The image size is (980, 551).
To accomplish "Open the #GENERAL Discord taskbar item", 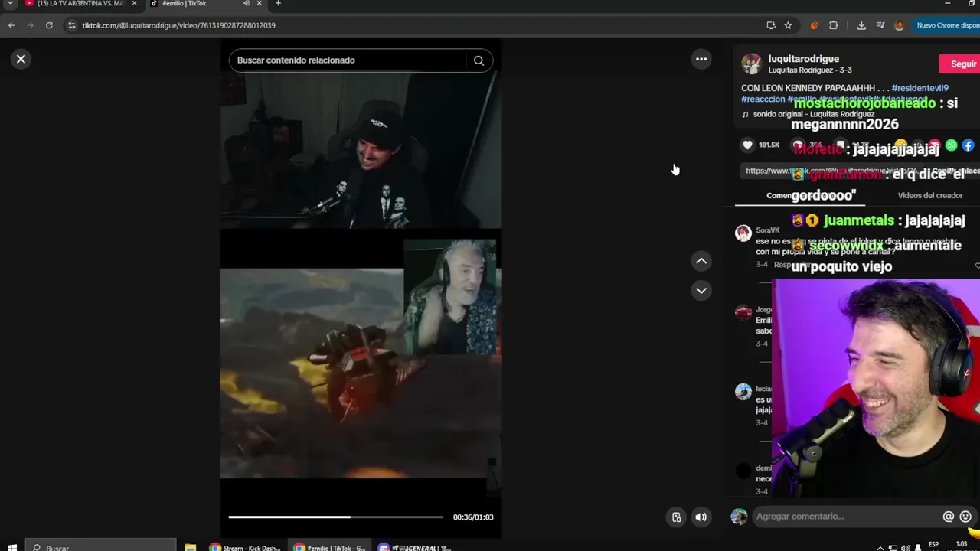I will [x=414, y=547].
